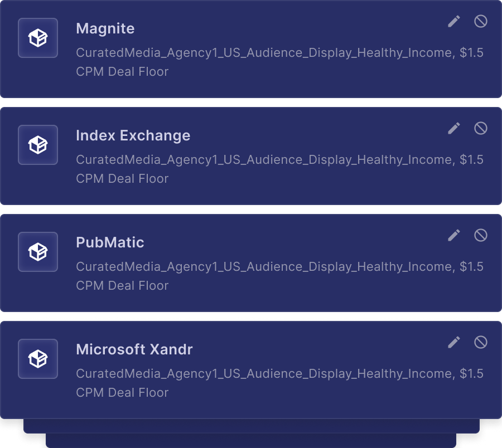Open the Index Exchange deal description
Screen dimensions: 502x448
point(279,169)
